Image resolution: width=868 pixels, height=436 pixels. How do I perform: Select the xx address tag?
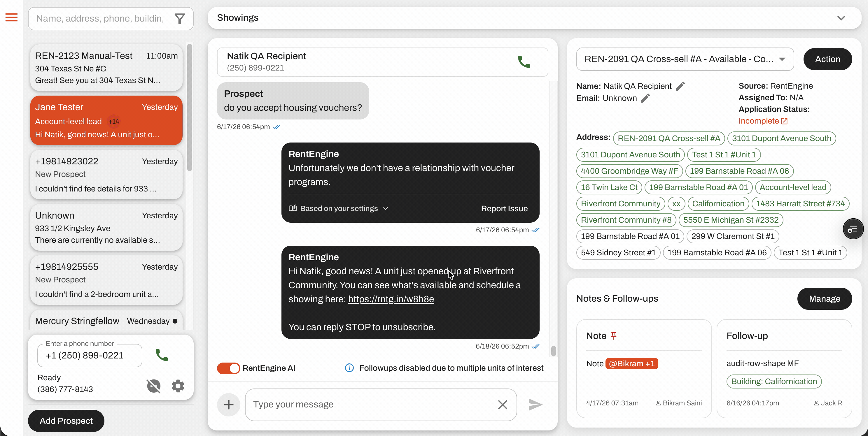[676, 204]
